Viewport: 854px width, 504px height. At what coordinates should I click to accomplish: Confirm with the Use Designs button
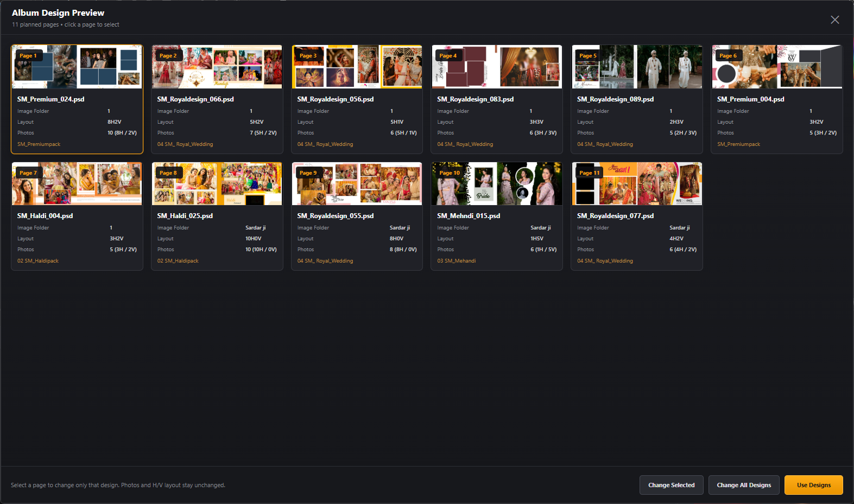(x=813, y=485)
